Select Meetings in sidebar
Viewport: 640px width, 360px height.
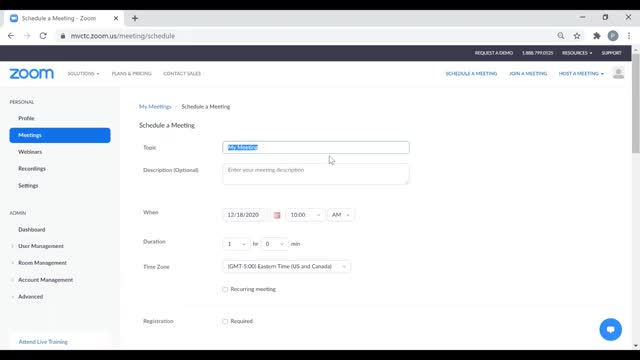click(60, 135)
